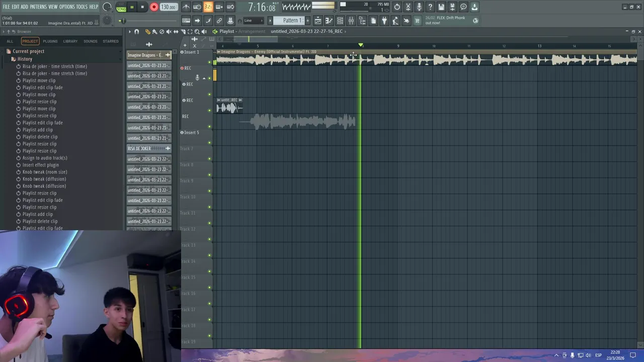Toggle typing keyboard to piano icon
The image size is (644, 362).
pyautogui.click(x=186, y=21)
